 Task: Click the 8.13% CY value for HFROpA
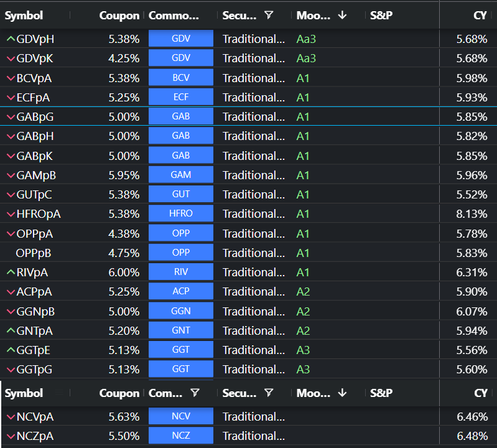(x=471, y=214)
